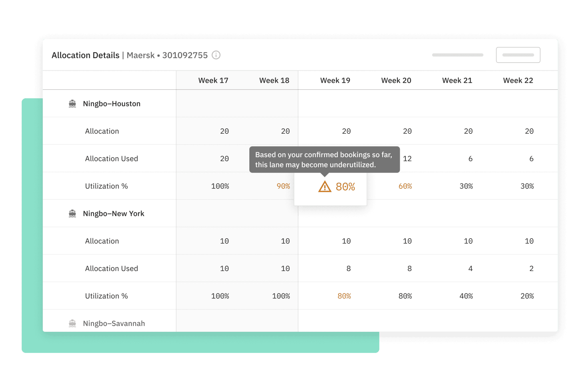Click New York Allocation 10 in Week 18
The image size is (579, 392).
tap(285, 241)
